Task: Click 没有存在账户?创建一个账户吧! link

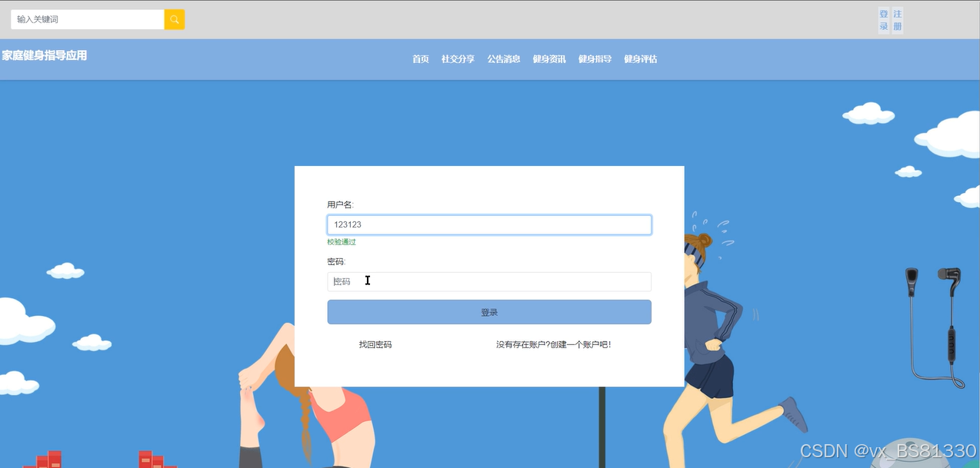Action: [554, 345]
